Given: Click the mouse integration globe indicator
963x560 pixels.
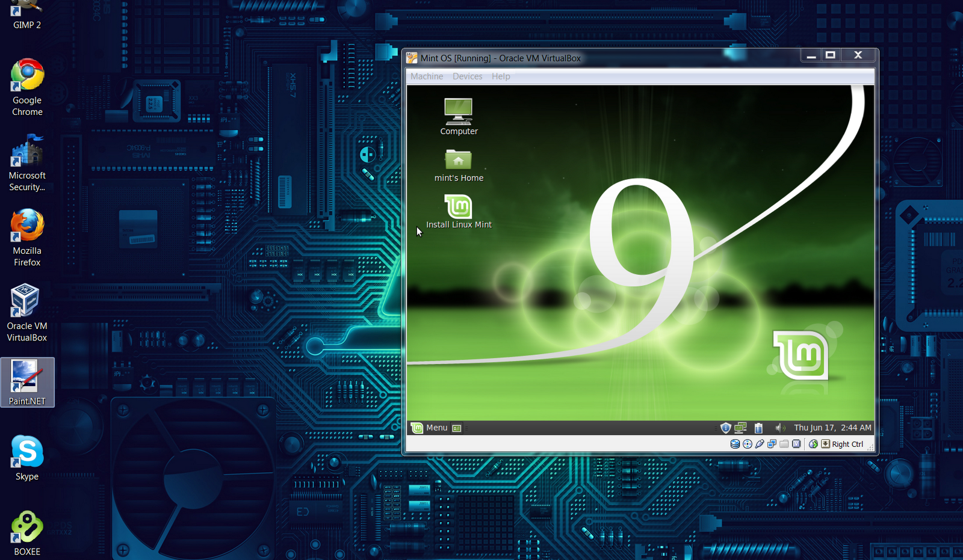Looking at the screenshot, I should pos(813,444).
